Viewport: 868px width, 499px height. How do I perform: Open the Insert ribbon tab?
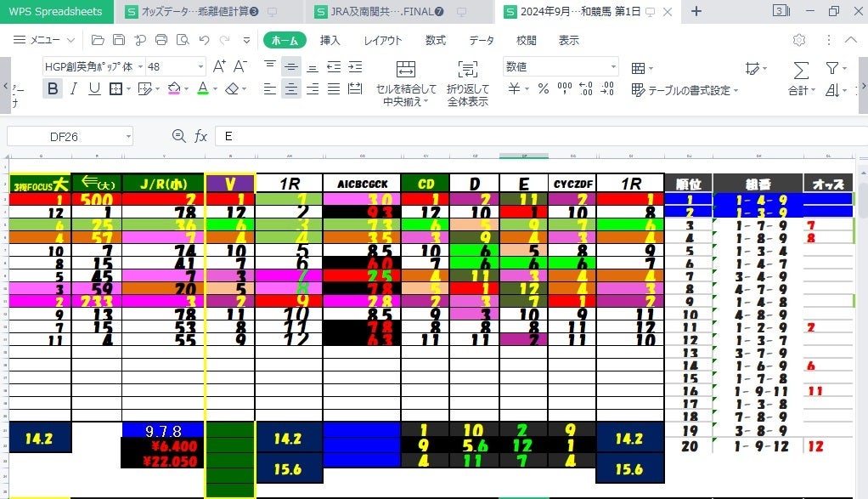[x=330, y=40]
